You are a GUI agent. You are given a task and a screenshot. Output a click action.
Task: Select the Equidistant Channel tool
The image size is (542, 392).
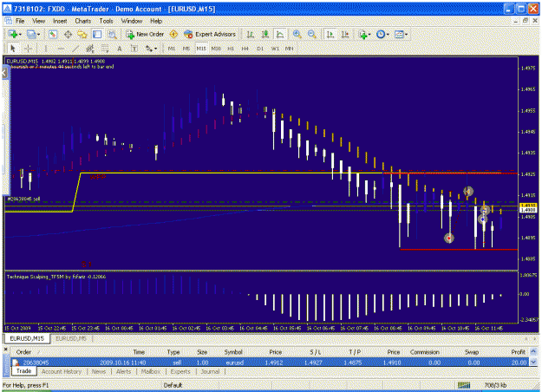[90, 49]
